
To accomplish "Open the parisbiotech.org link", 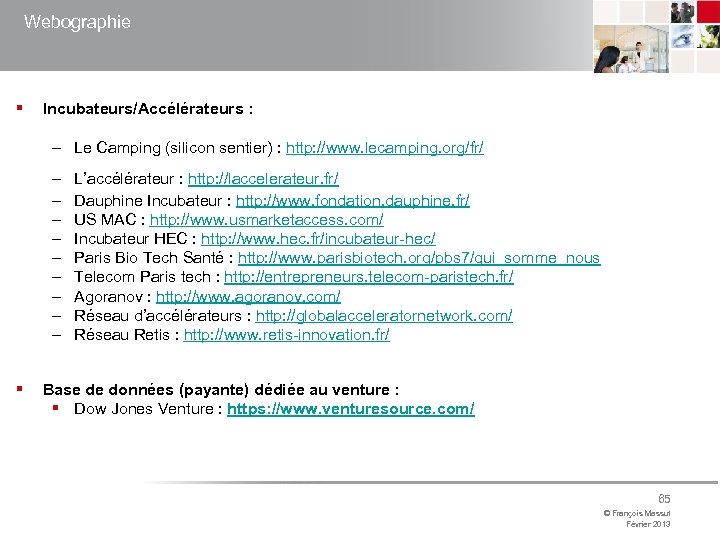I will (x=419, y=258).
